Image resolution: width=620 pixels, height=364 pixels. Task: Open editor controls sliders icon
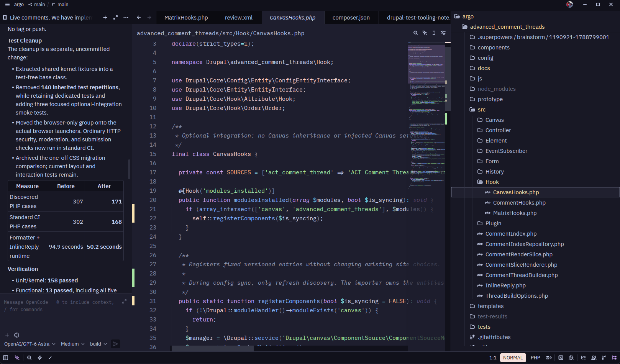(443, 33)
